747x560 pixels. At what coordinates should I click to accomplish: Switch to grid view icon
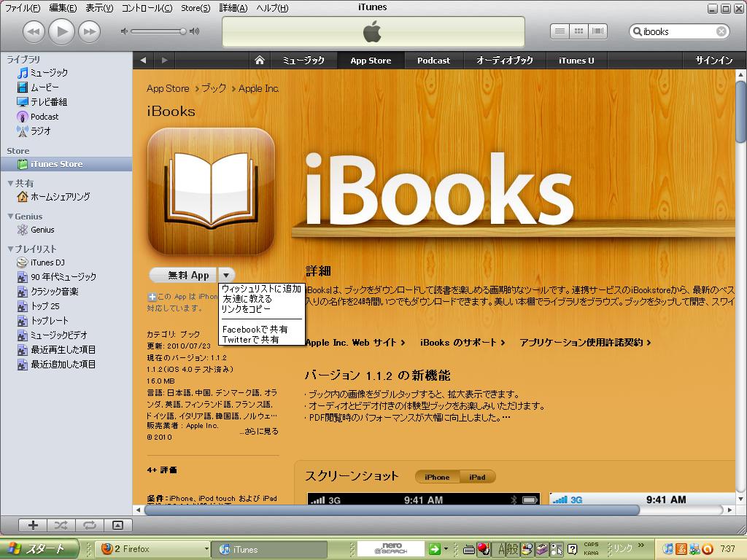[578, 31]
